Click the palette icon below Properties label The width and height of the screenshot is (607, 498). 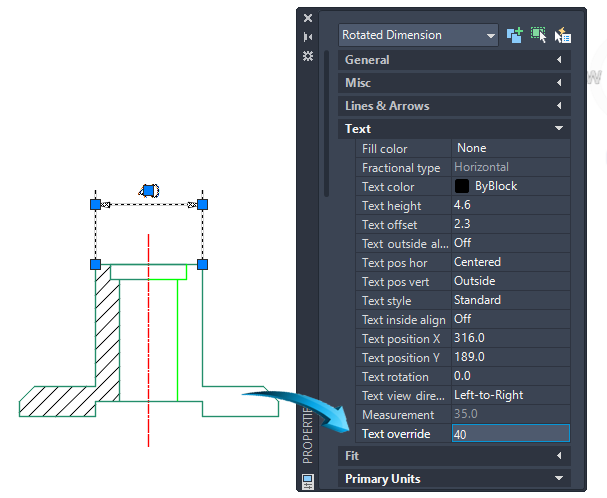(308, 481)
